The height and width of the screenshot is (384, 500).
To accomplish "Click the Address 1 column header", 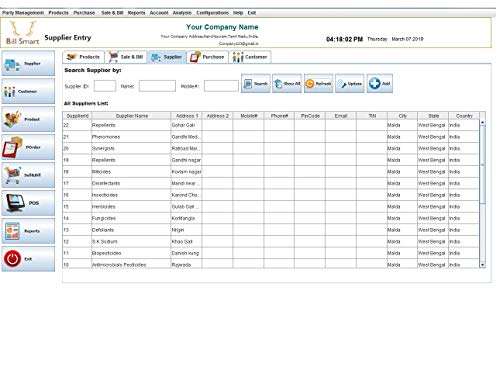I will point(186,116).
